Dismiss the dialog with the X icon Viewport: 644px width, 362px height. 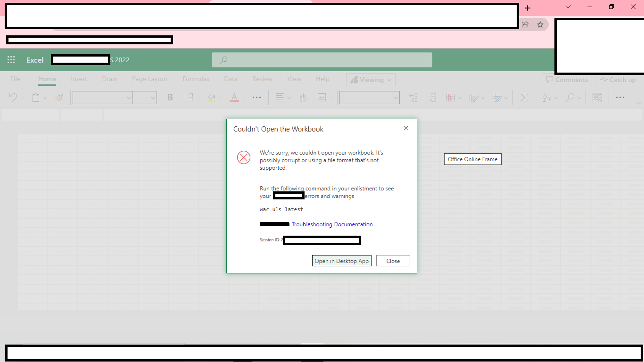pos(406,128)
